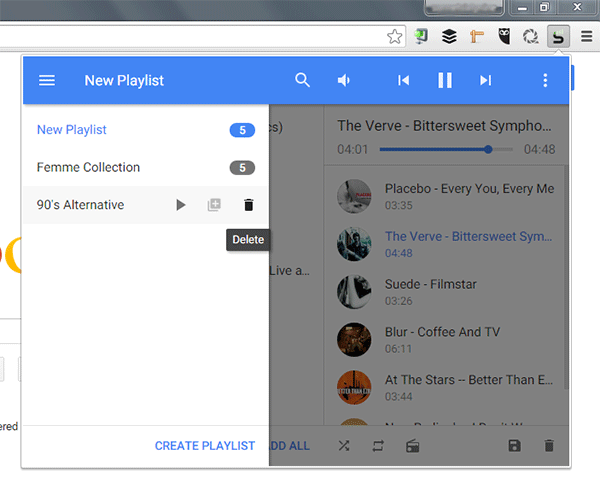Skip to the previous track
Image resolution: width=600 pixels, height=484 pixels.
404,80
